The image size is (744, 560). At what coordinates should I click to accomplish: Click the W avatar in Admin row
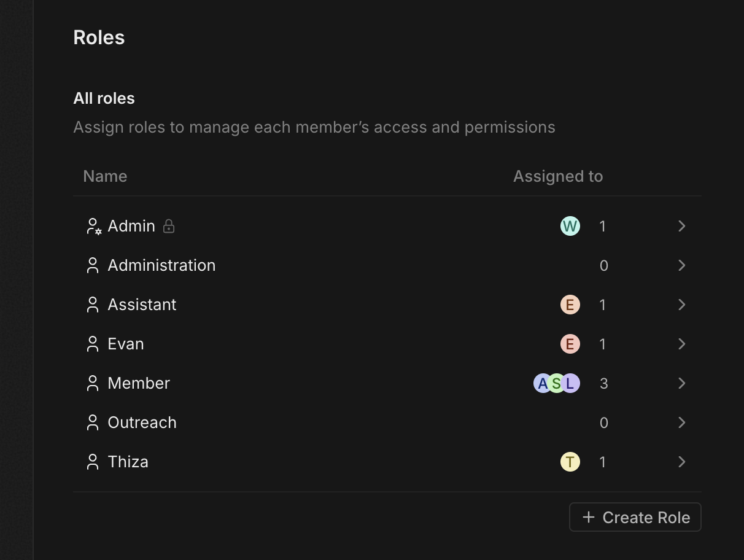(x=570, y=226)
